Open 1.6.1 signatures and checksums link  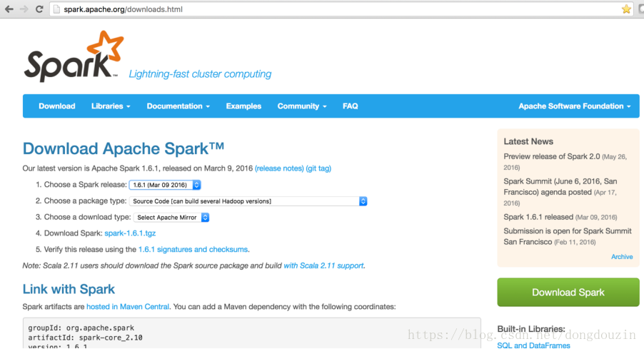(x=193, y=249)
